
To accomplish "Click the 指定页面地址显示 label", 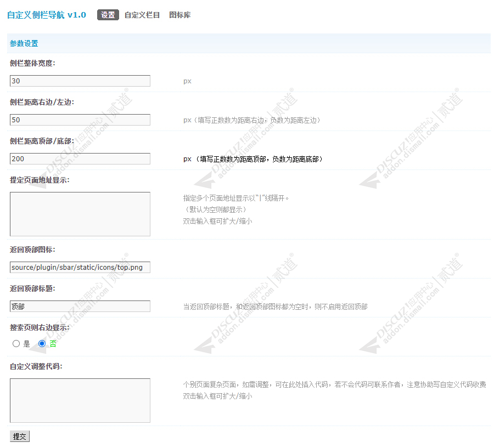I will point(40,180).
